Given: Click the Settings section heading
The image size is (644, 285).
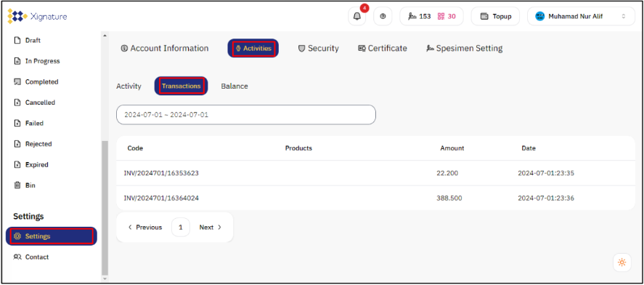Looking at the screenshot, I should coord(28,217).
